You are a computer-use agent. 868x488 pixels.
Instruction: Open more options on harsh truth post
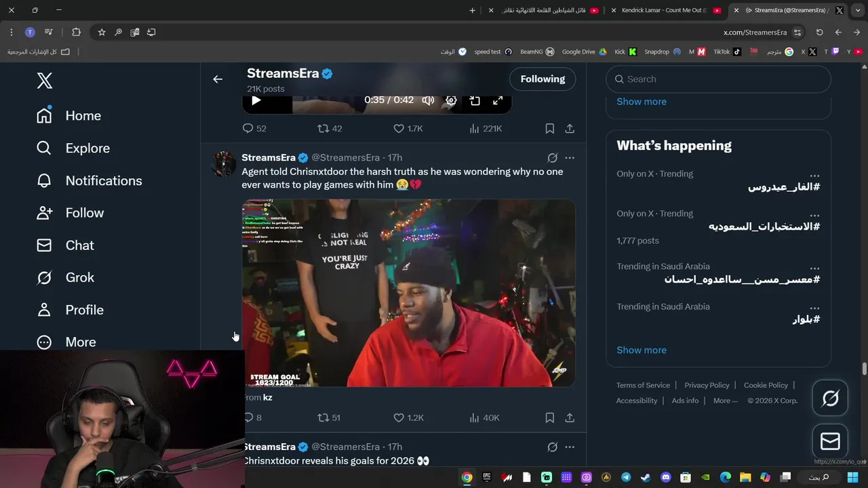tap(570, 158)
